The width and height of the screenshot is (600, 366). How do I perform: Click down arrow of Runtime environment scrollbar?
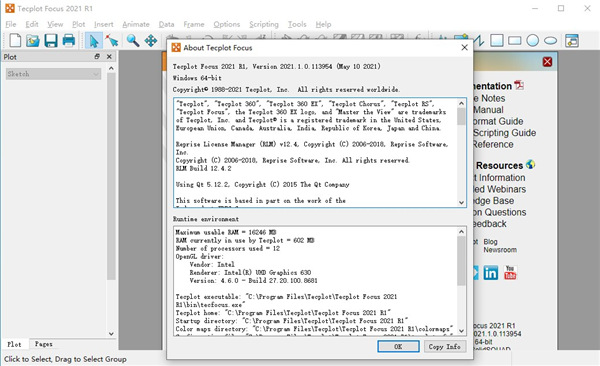click(x=461, y=331)
